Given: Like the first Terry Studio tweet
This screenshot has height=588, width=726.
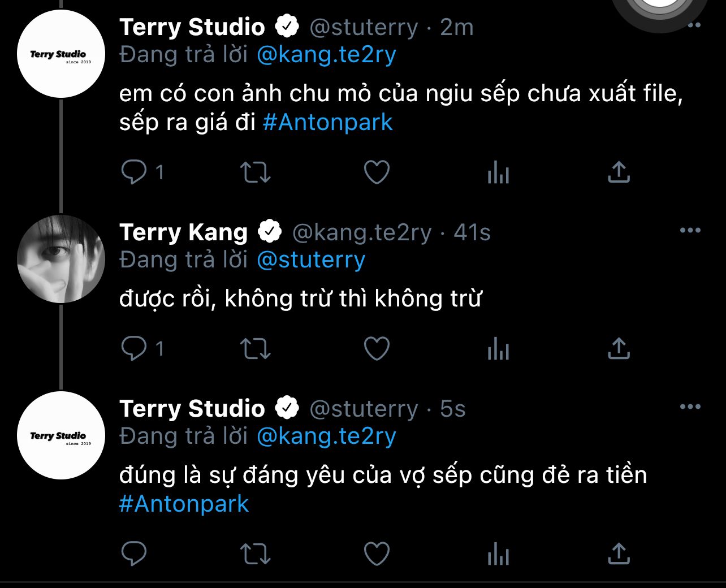Looking at the screenshot, I should [x=377, y=172].
